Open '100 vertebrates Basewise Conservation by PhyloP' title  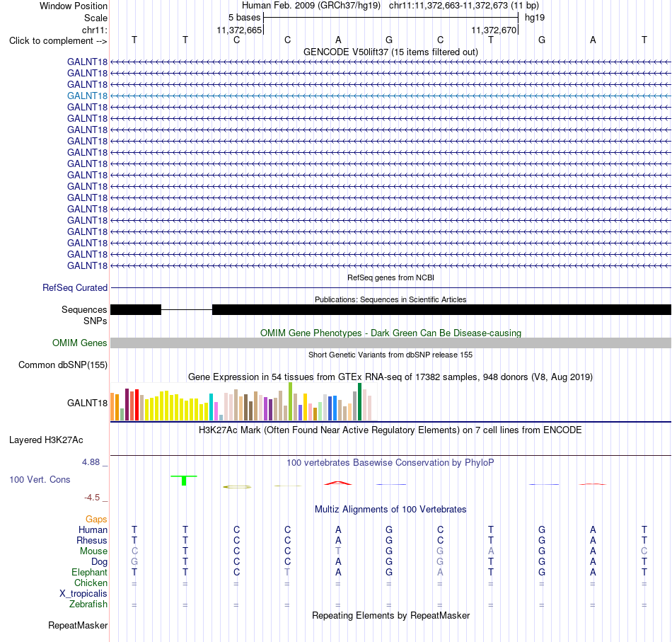click(390, 463)
